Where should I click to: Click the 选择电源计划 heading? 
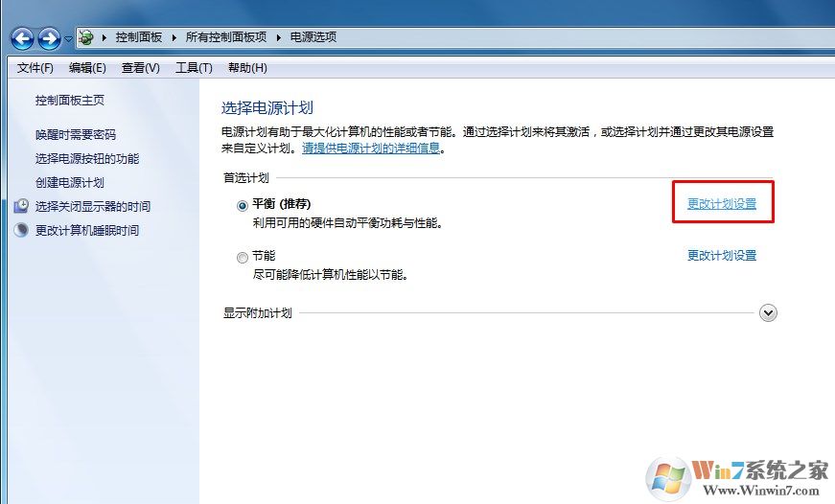click(x=267, y=108)
